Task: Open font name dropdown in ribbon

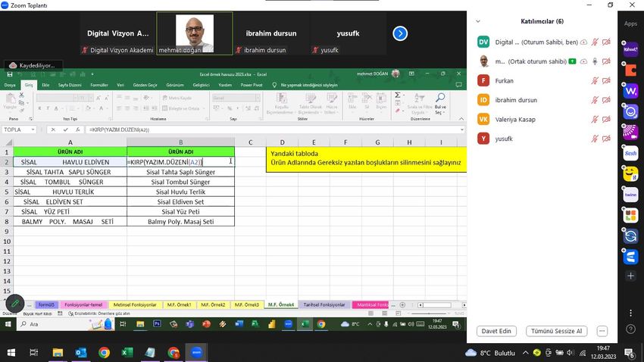Action: pyautogui.click(x=74, y=98)
